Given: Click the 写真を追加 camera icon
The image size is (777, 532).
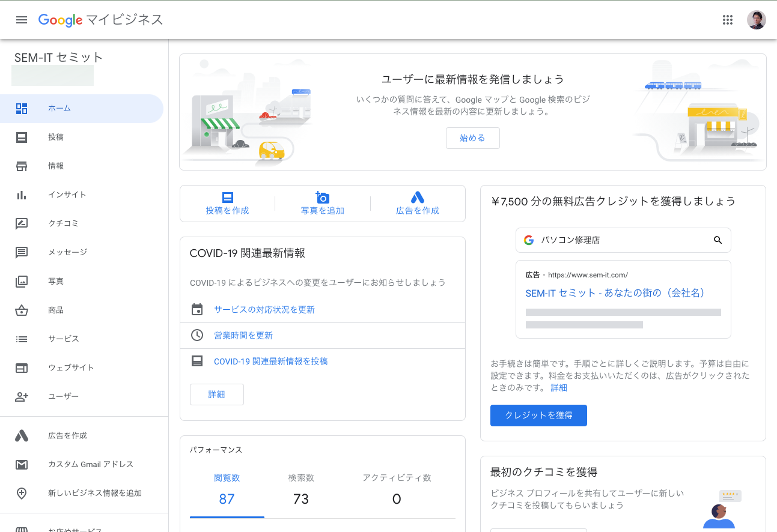Looking at the screenshot, I should pos(323,197).
